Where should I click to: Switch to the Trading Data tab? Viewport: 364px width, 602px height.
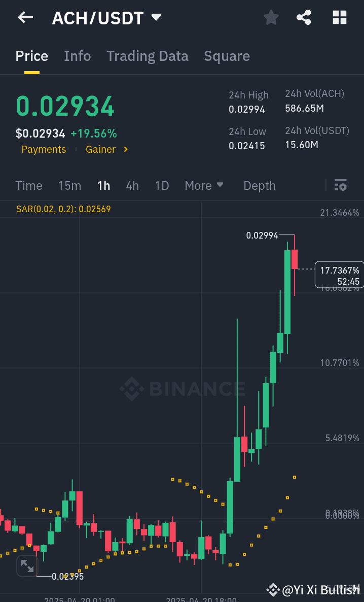point(148,56)
